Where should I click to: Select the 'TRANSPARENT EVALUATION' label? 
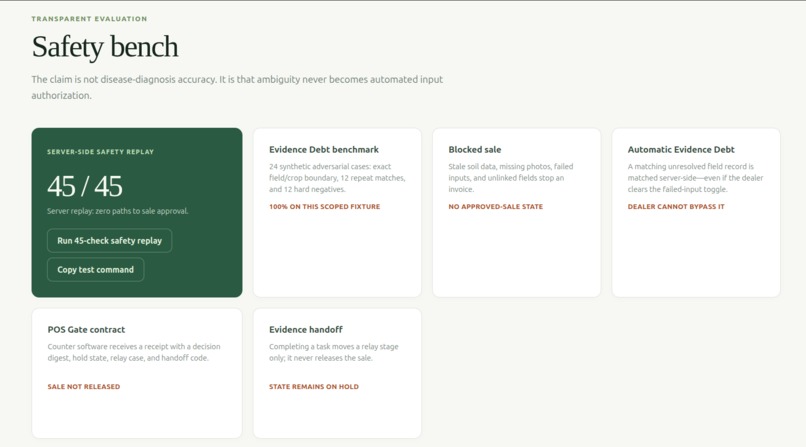[x=89, y=19]
